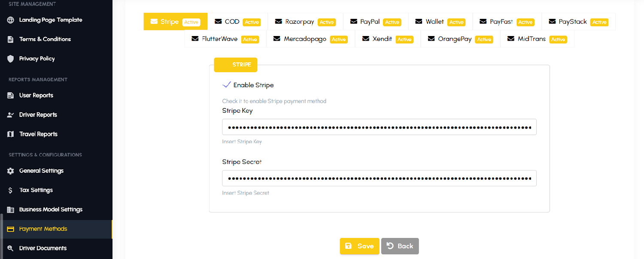Click the envelope icon beside PayStack
Screen dimensions: 644x259
click(x=552, y=21)
